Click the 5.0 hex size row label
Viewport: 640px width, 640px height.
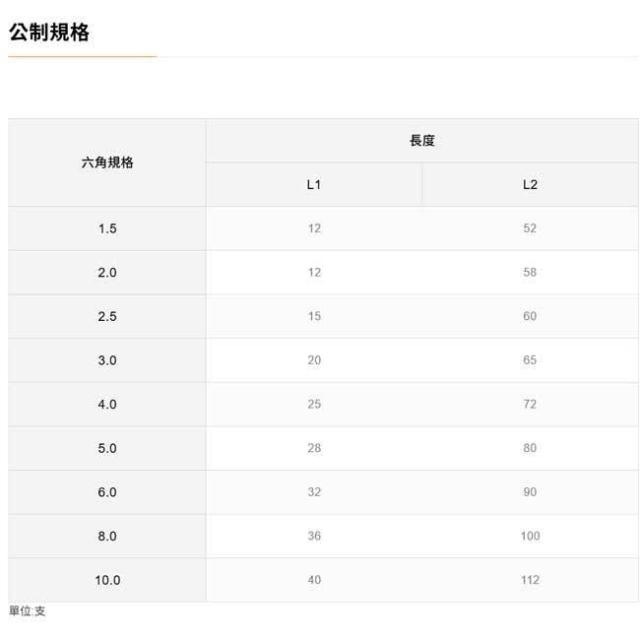click(107, 449)
